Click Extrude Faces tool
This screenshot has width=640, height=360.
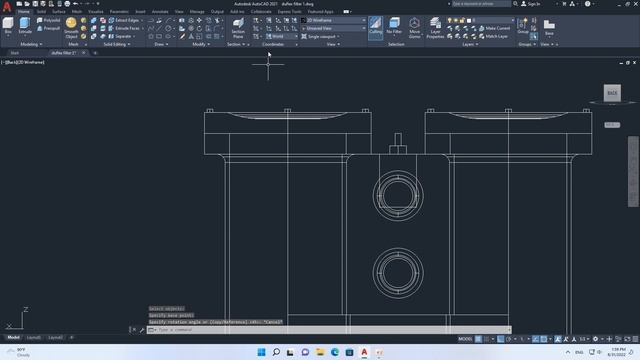point(124,28)
